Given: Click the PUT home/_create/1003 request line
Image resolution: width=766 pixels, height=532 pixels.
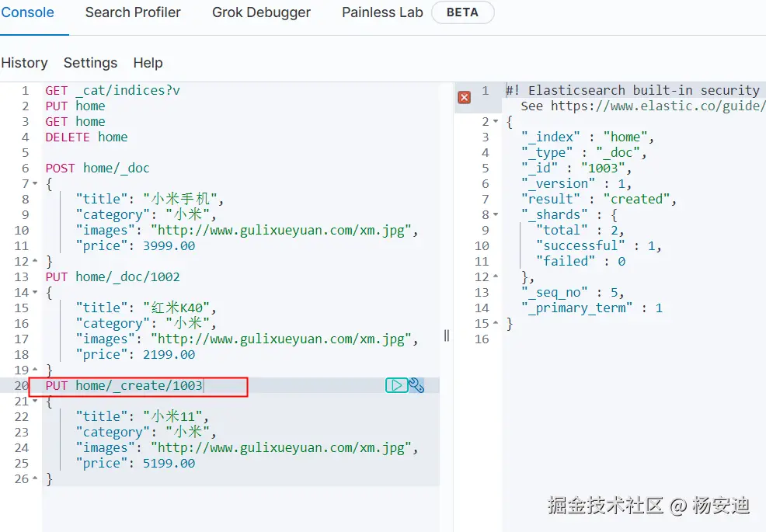Looking at the screenshot, I should point(124,385).
